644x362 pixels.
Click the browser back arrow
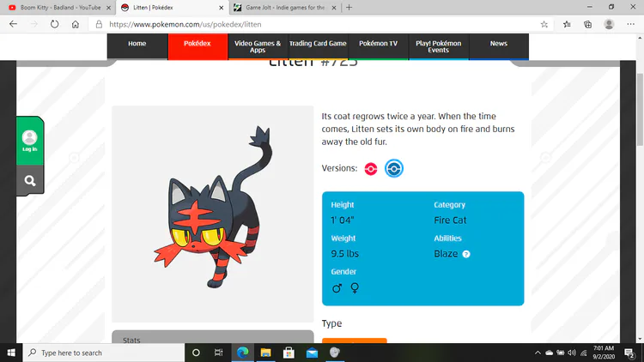13,24
